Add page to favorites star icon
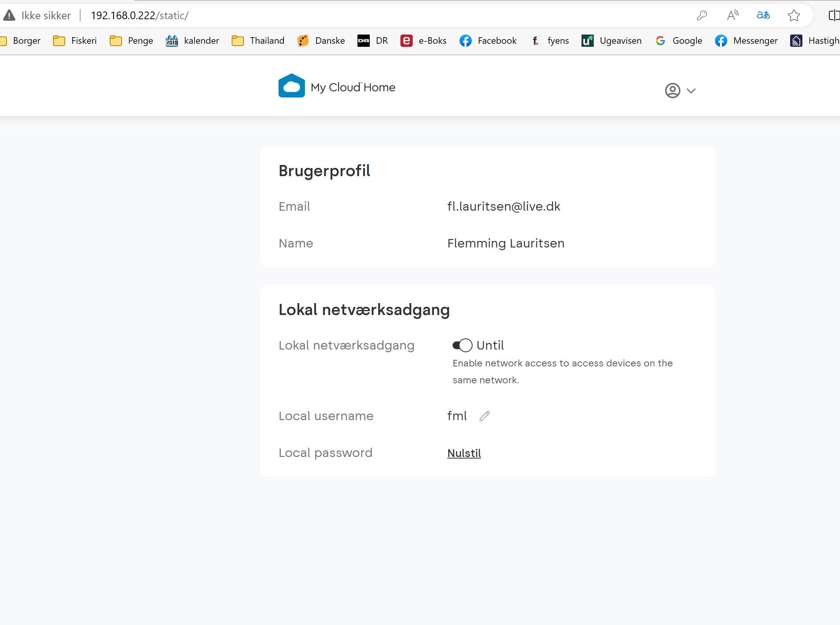Image resolution: width=840 pixels, height=625 pixels. 794,15
